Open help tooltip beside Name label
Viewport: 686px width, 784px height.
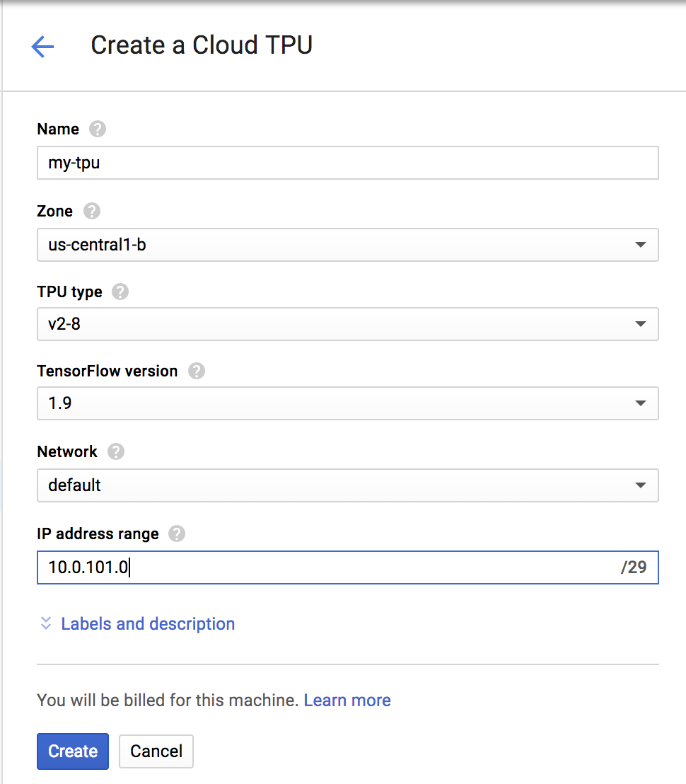pos(98,129)
